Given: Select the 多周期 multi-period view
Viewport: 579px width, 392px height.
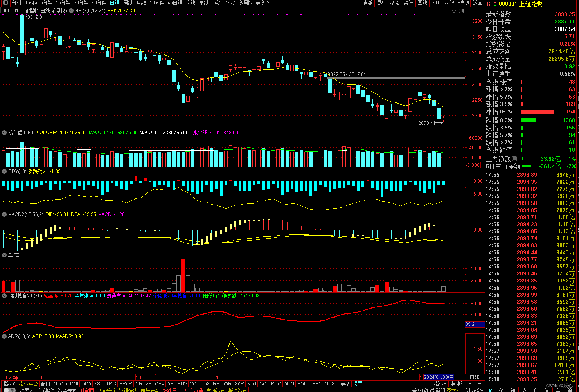Looking at the screenshot, I should click(x=246, y=3).
